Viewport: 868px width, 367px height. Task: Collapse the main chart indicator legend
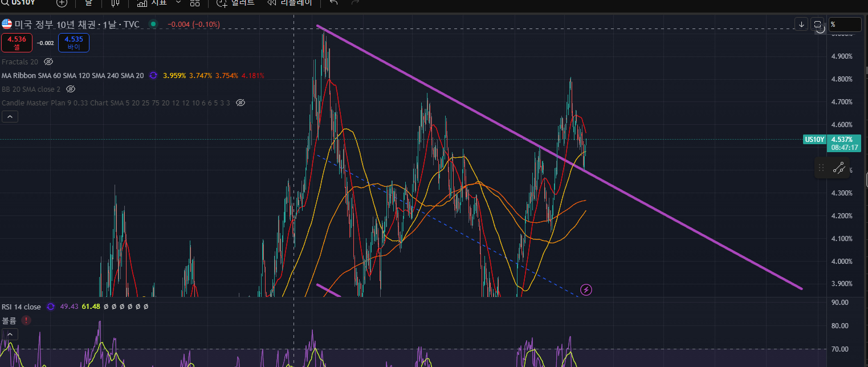pos(10,117)
